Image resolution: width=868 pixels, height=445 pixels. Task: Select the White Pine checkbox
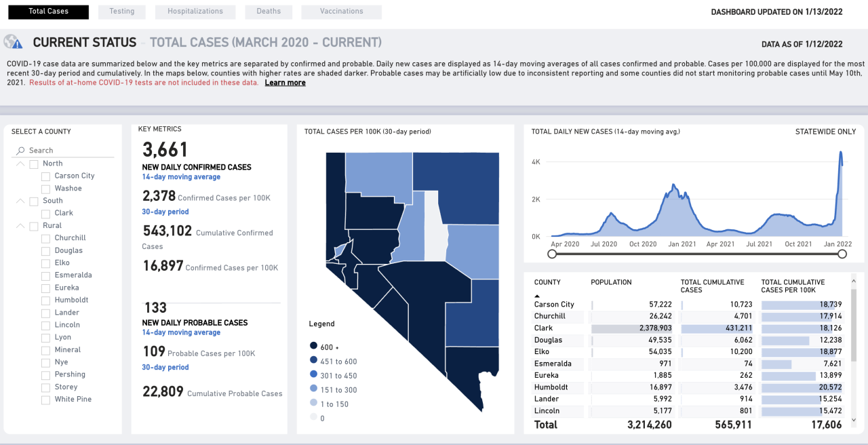click(x=45, y=399)
